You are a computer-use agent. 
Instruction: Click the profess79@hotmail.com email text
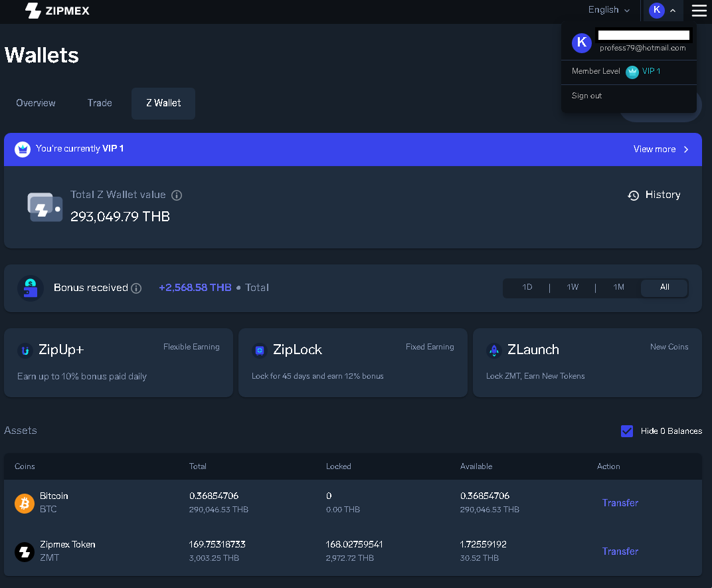[642, 48]
